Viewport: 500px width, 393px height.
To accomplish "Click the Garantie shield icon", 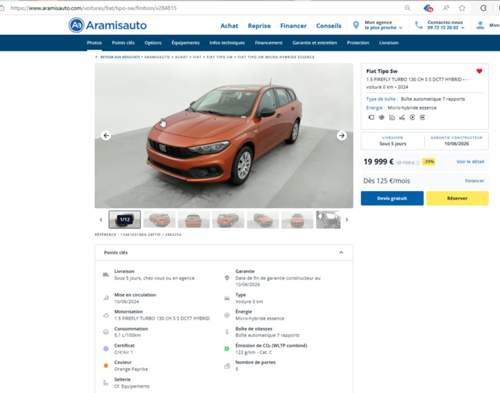I will coord(227,278).
